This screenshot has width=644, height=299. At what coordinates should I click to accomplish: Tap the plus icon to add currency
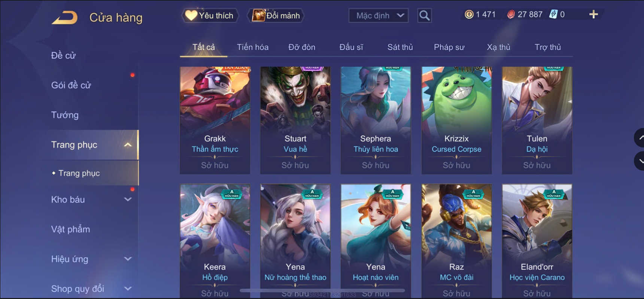593,15
